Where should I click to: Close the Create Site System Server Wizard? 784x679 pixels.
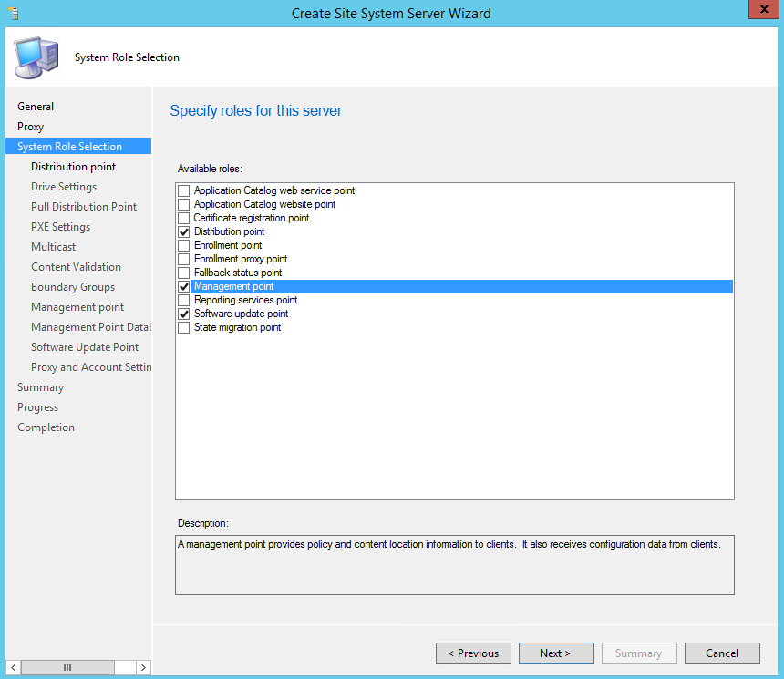[x=764, y=9]
